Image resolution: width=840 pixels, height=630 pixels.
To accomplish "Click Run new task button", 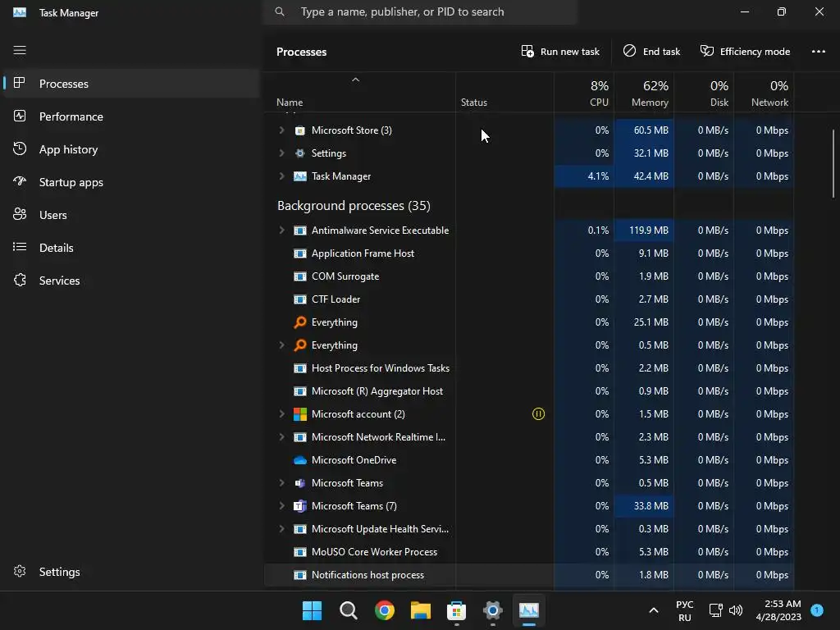I will point(560,52).
